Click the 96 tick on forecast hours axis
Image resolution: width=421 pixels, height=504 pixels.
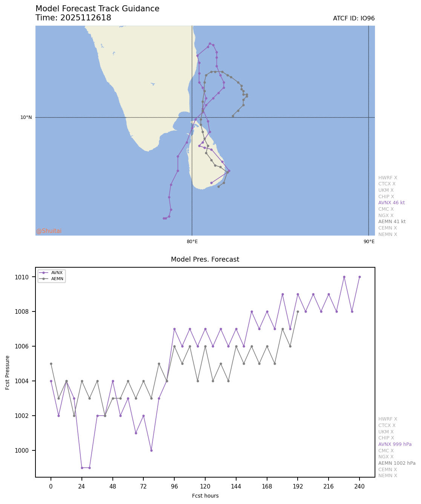click(x=174, y=487)
